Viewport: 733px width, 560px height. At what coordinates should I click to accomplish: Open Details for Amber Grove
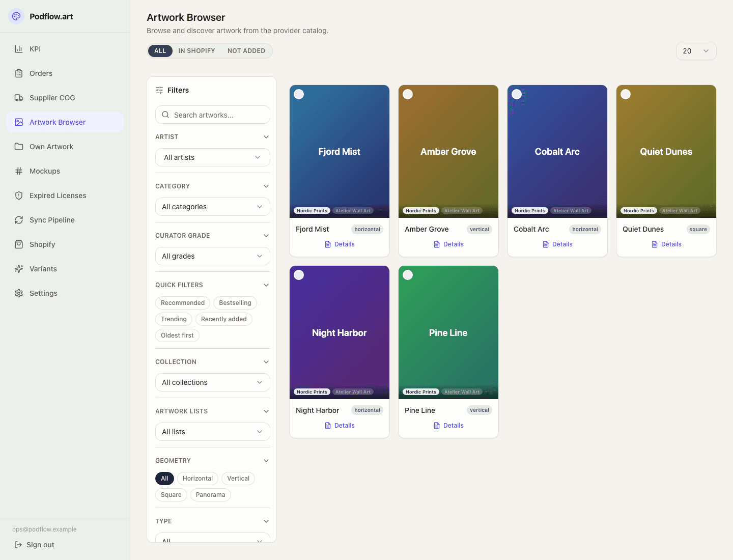point(448,244)
